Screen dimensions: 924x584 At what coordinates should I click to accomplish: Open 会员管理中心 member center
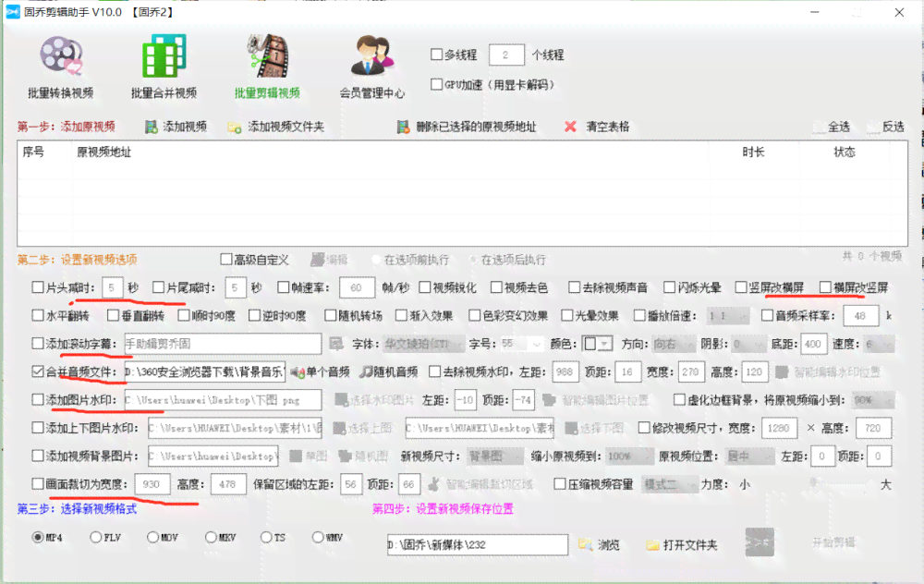pos(371,67)
